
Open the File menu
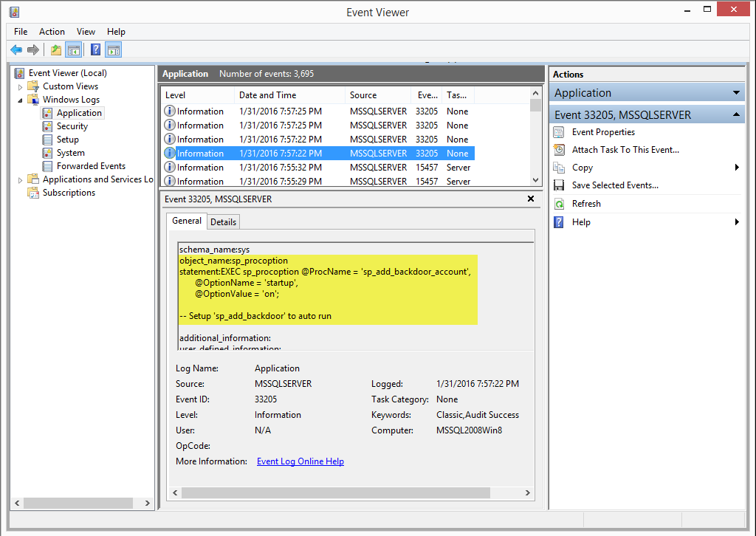(x=21, y=32)
